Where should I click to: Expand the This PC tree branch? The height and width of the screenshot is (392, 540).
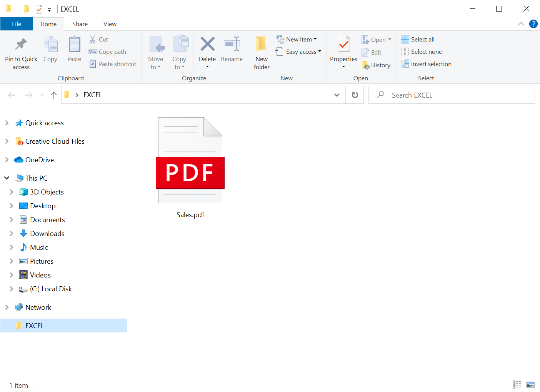click(x=7, y=178)
